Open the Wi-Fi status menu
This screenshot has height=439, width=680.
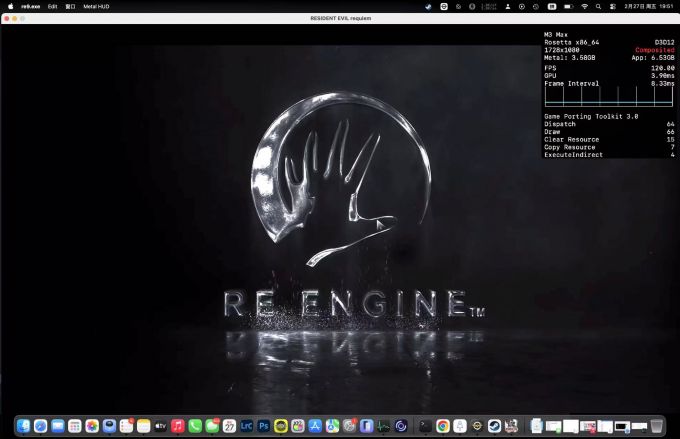[x=585, y=7]
